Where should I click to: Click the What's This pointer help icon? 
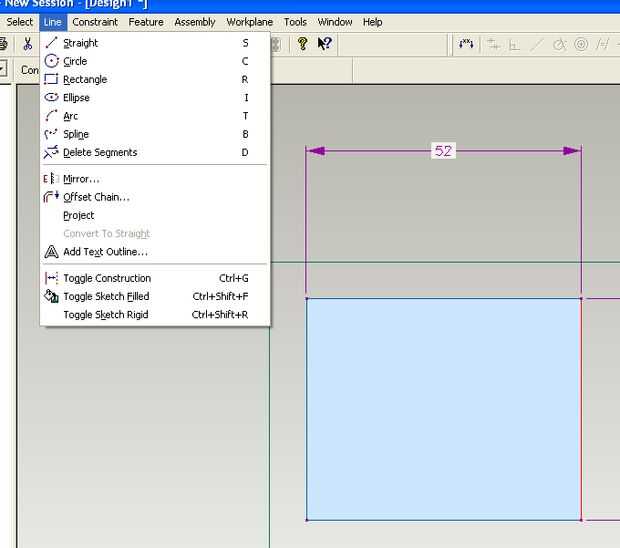(325, 43)
